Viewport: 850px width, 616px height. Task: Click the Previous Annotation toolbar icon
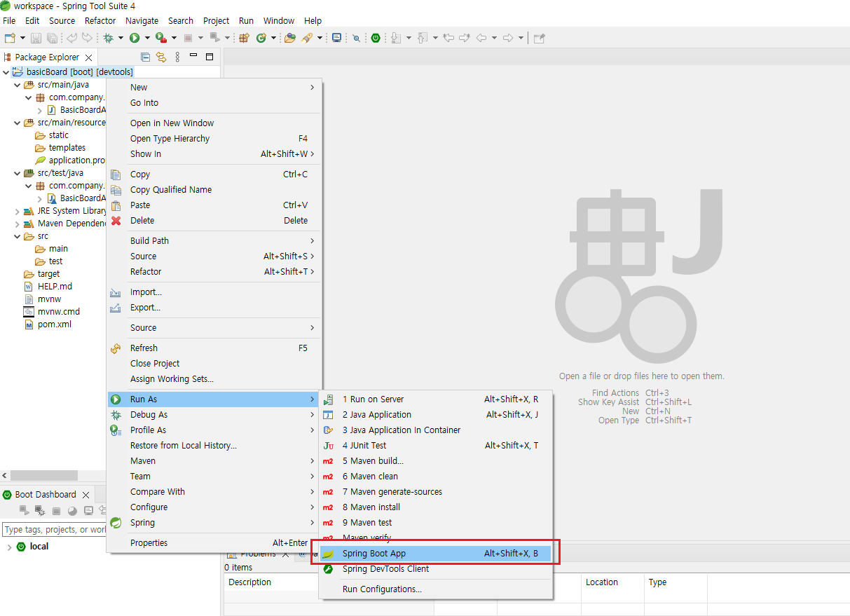pyautogui.click(x=423, y=38)
